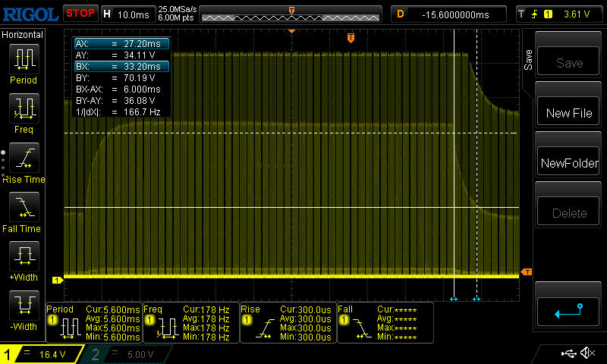Select the +Width measurement icon
This screenshot has height=364, width=607.
[x=24, y=256]
